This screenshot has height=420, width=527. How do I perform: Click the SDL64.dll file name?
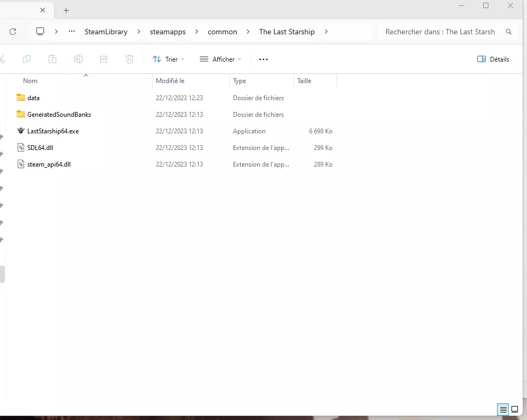(x=40, y=148)
